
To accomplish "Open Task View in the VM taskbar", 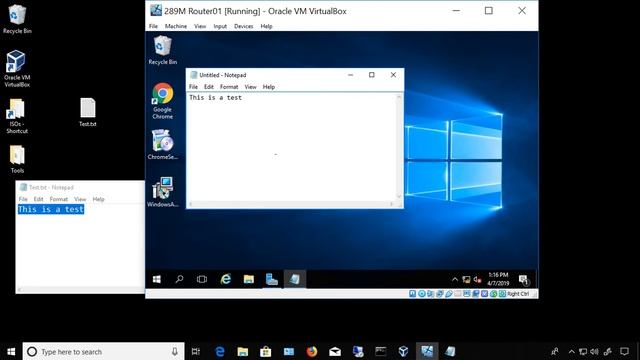I will tap(202, 279).
